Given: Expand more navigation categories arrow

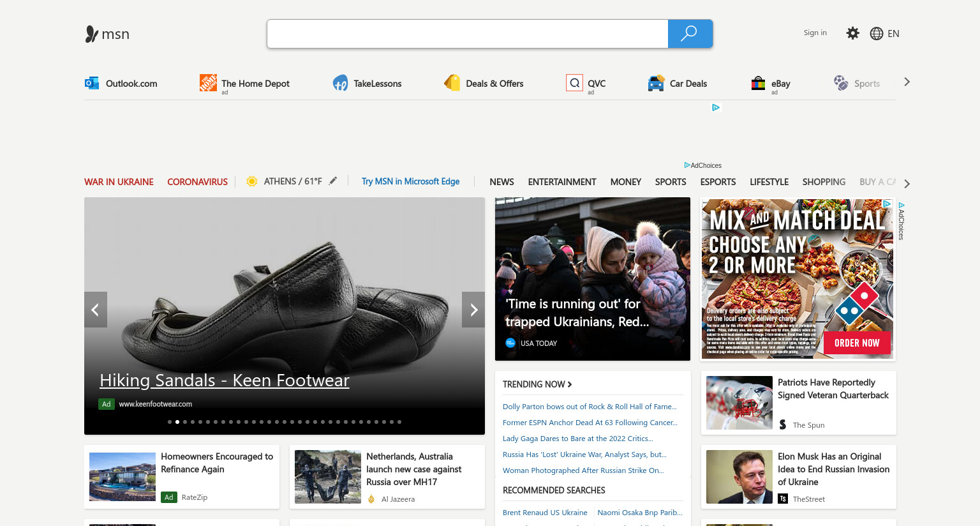Looking at the screenshot, I should click(x=907, y=183).
